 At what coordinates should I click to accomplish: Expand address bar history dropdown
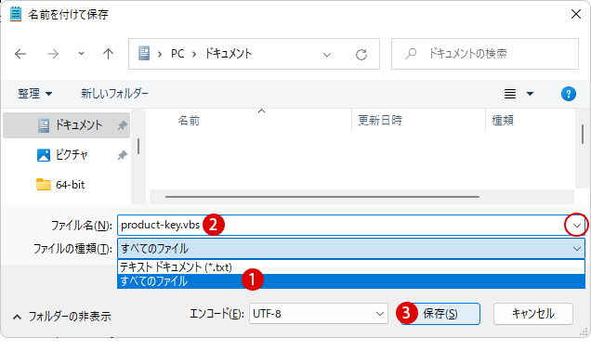tap(327, 55)
